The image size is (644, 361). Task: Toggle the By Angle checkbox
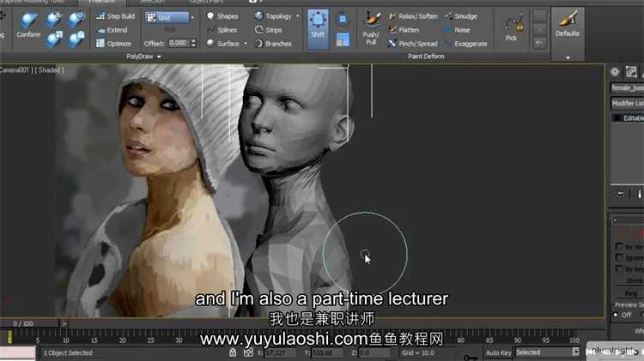(619, 268)
